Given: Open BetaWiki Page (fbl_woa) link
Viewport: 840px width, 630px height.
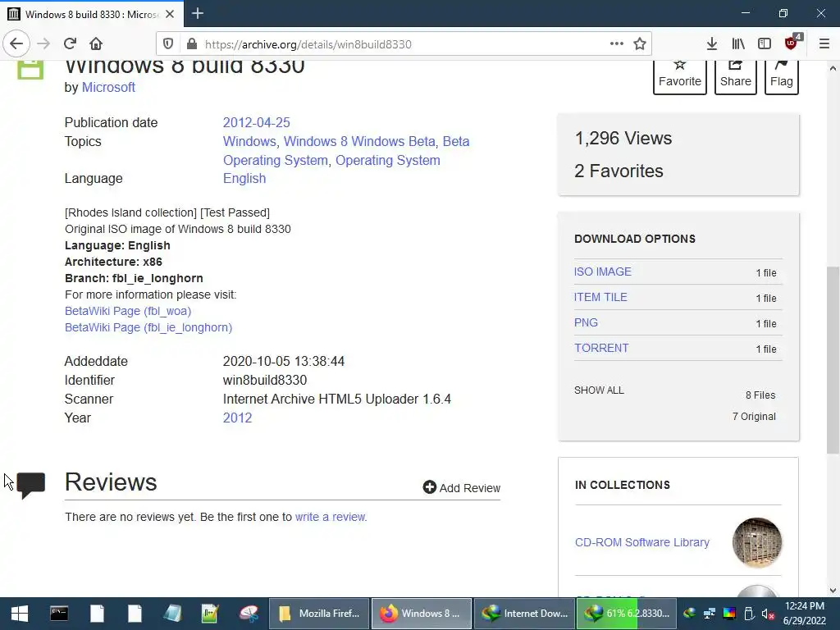Looking at the screenshot, I should pos(128,311).
